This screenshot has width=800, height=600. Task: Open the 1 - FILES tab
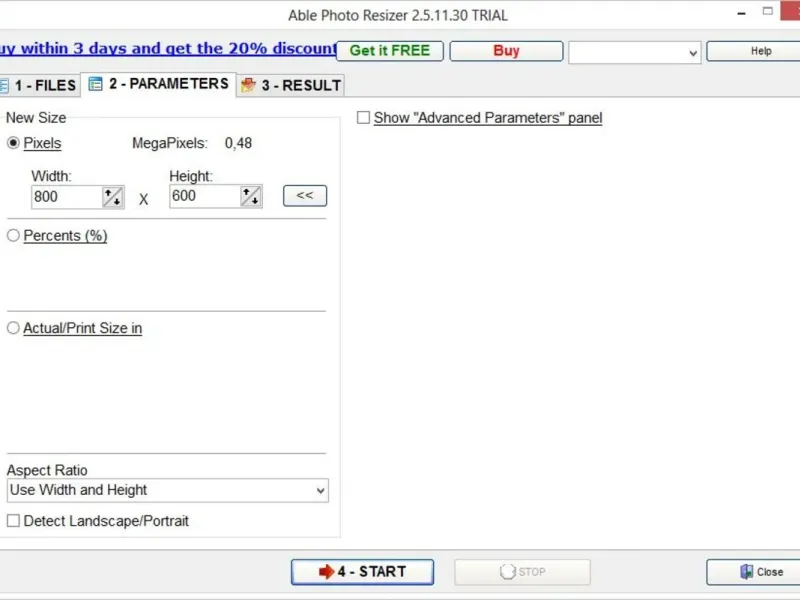pyautogui.click(x=39, y=85)
